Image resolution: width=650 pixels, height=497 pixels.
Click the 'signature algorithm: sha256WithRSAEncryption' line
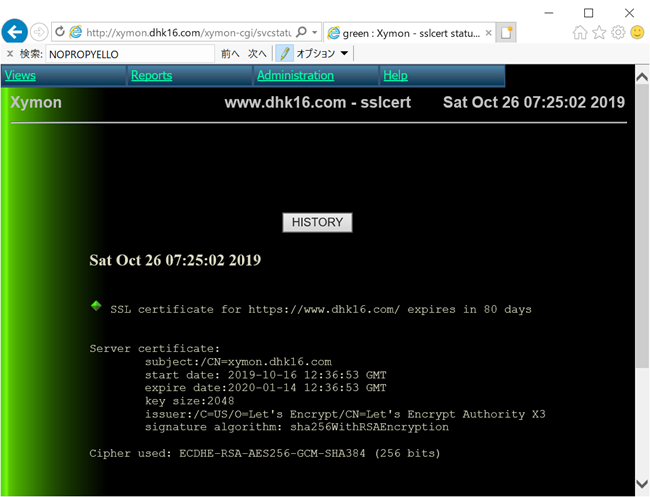click(x=297, y=427)
